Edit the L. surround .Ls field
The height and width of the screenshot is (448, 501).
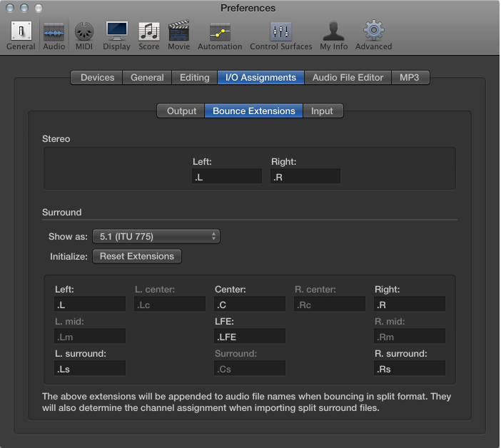90,369
